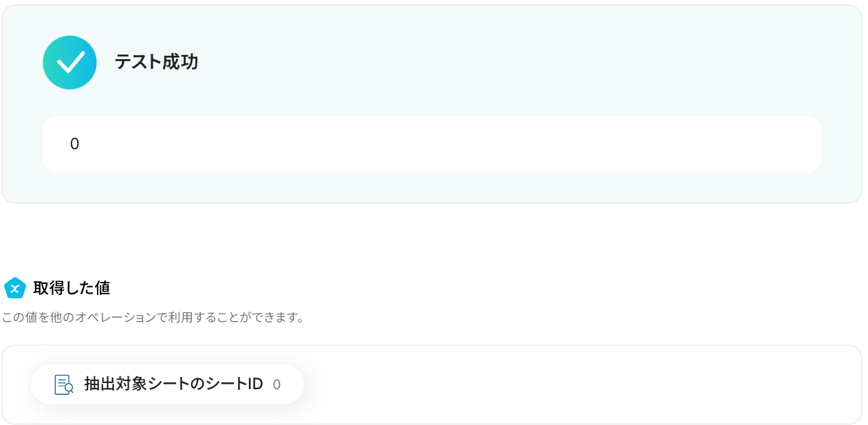This screenshot has height=425, width=868.
Task: Click the 0 digit in the test result box
Action: 75,144
